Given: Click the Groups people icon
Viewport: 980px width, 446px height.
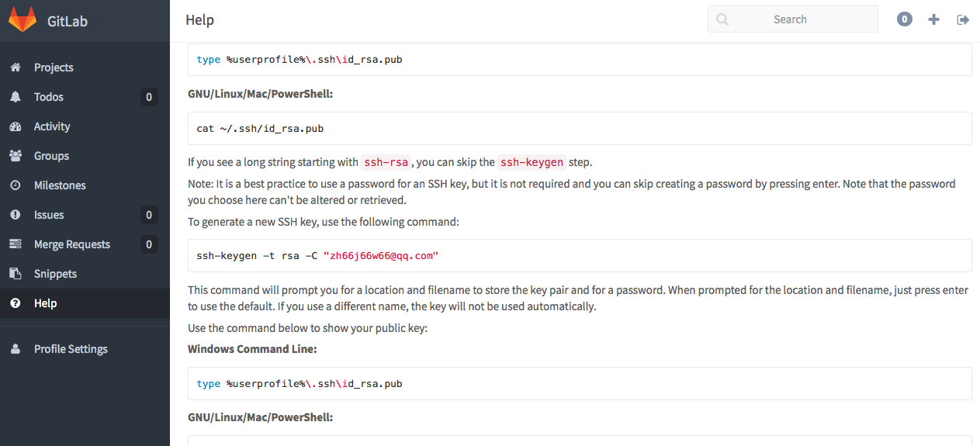Looking at the screenshot, I should [x=15, y=156].
